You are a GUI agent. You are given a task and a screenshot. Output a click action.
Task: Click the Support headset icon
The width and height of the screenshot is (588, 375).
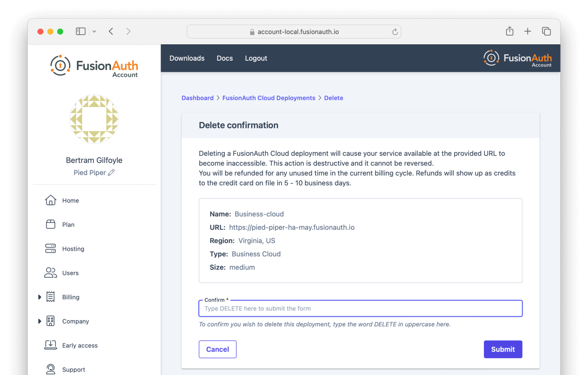(51, 369)
